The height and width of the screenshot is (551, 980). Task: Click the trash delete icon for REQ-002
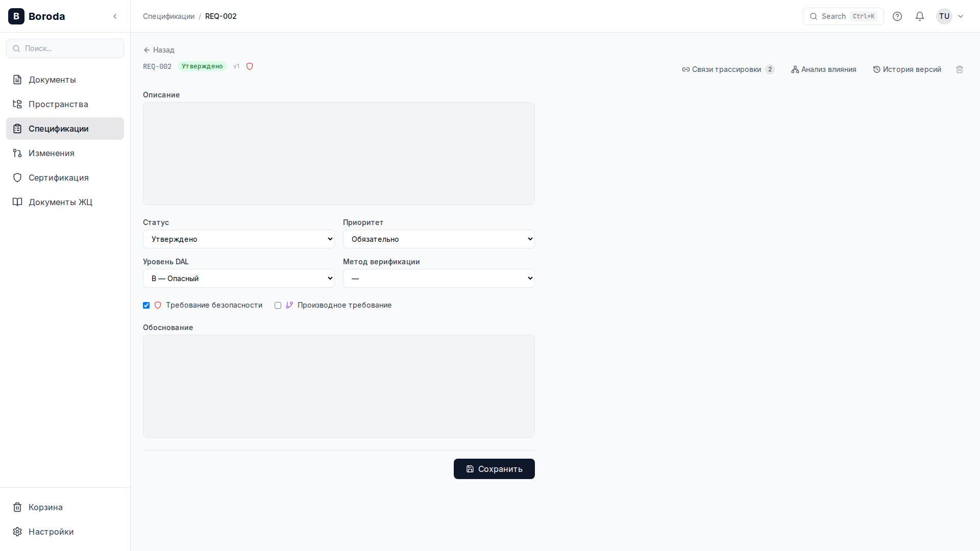tap(960, 69)
